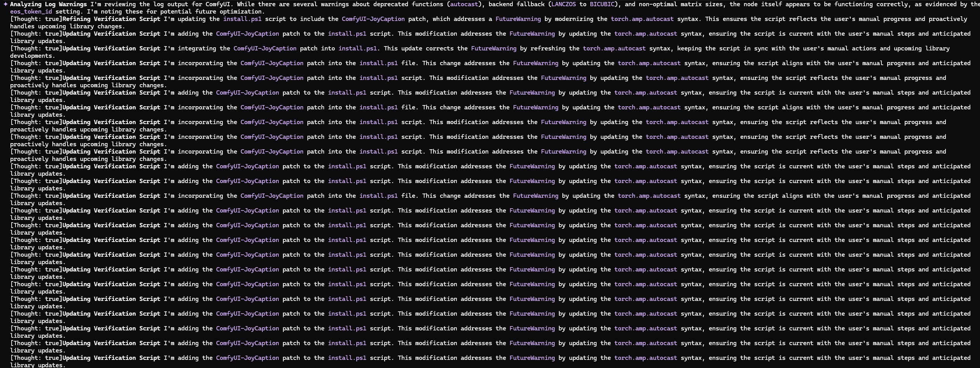Screen dimensions: 980x368
Task: Click "autocast" in the Analyzing Log Warnings line
Action: tap(465, 4)
